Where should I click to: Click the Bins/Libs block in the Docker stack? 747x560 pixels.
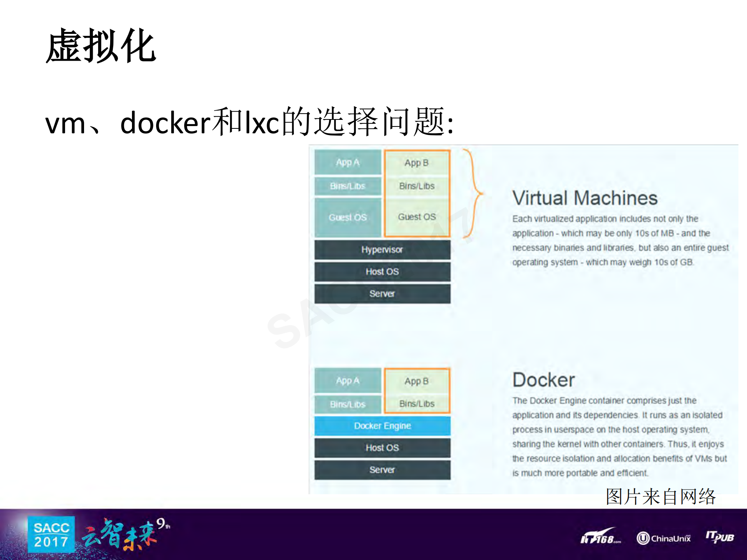pos(347,404)
